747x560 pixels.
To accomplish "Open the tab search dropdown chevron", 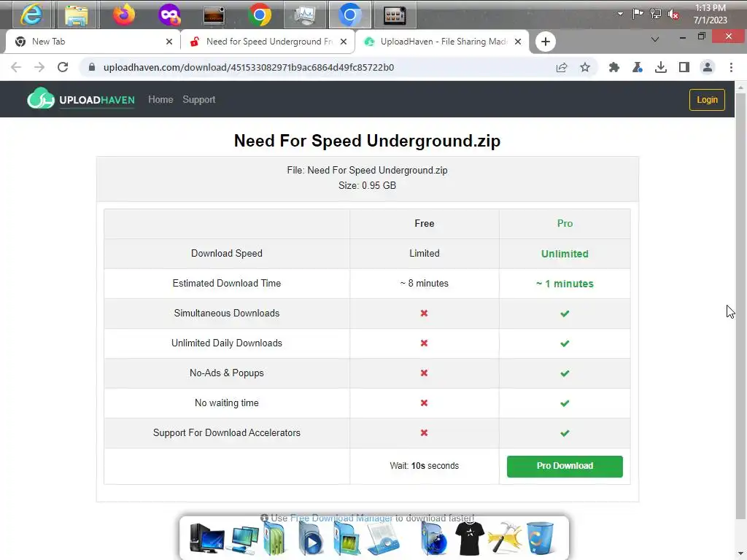I will click(x=655, y=39).
